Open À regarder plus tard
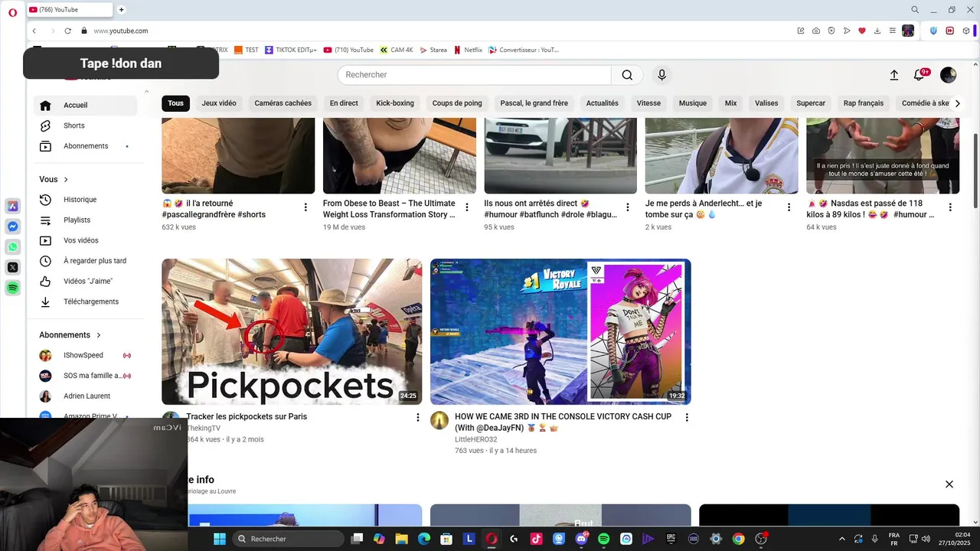Screen dimensions: 980x551 (x=86, y=261)
